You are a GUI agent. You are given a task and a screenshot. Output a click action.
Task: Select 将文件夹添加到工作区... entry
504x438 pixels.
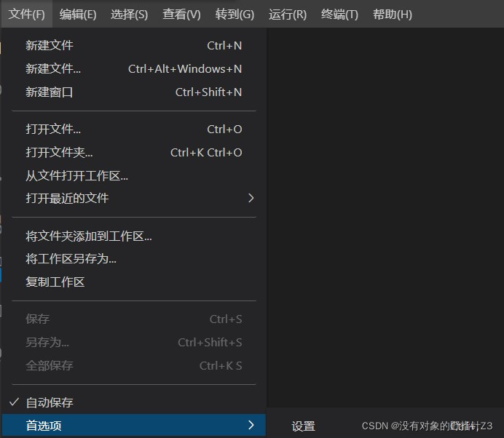(x=134, y=236)
